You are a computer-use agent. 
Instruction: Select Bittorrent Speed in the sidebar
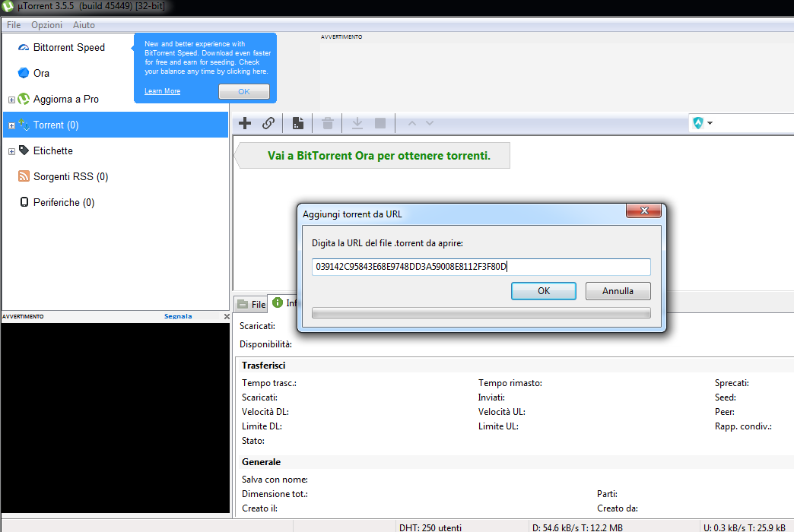[69, 48]
